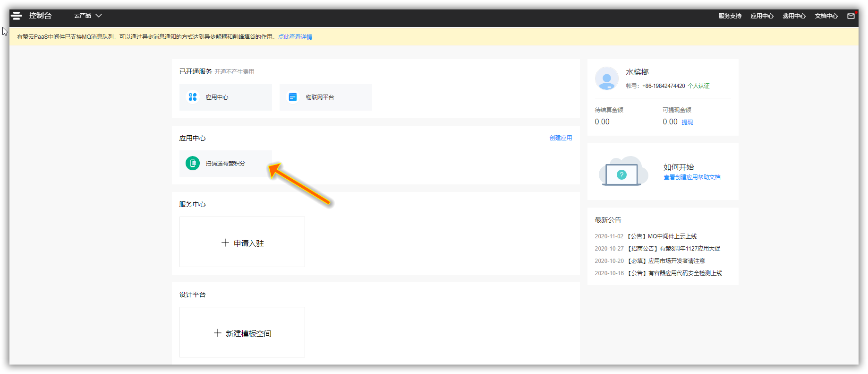The width and height of the screenshot is (868, 374).
Task: Open 查看创建应用帮助文档 link
Action: [692, 177]
